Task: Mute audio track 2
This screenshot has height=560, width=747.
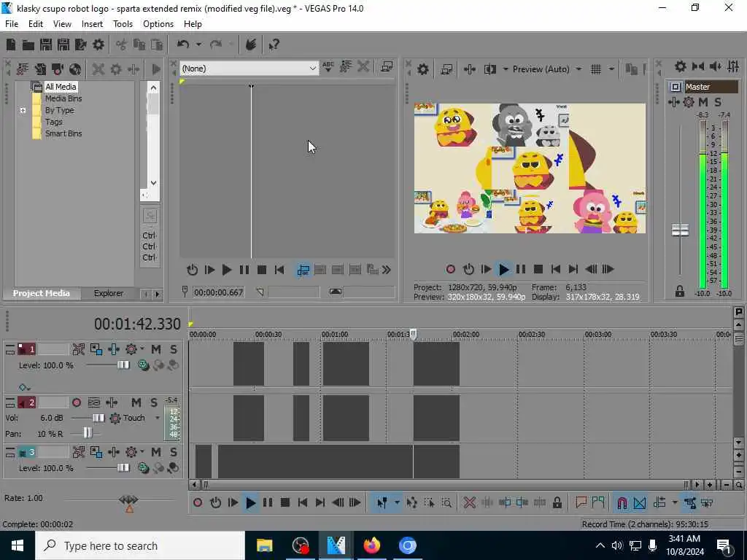Action: click(136, 402)
